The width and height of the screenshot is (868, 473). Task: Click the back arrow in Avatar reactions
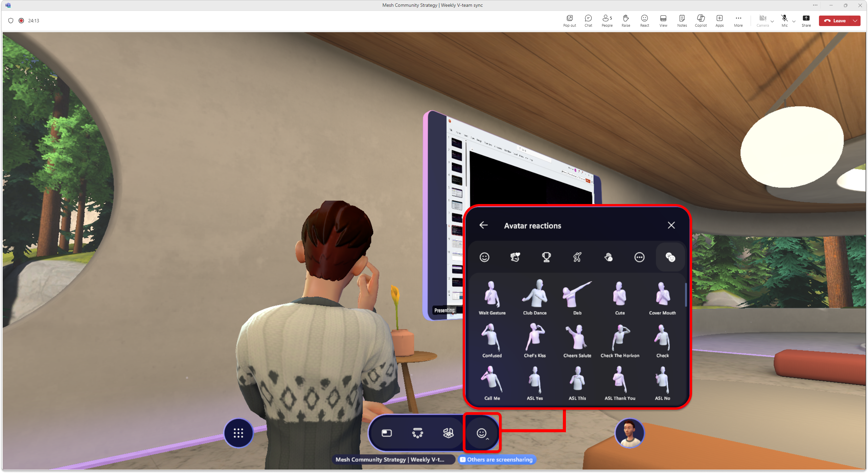click(x=483, y=225)
